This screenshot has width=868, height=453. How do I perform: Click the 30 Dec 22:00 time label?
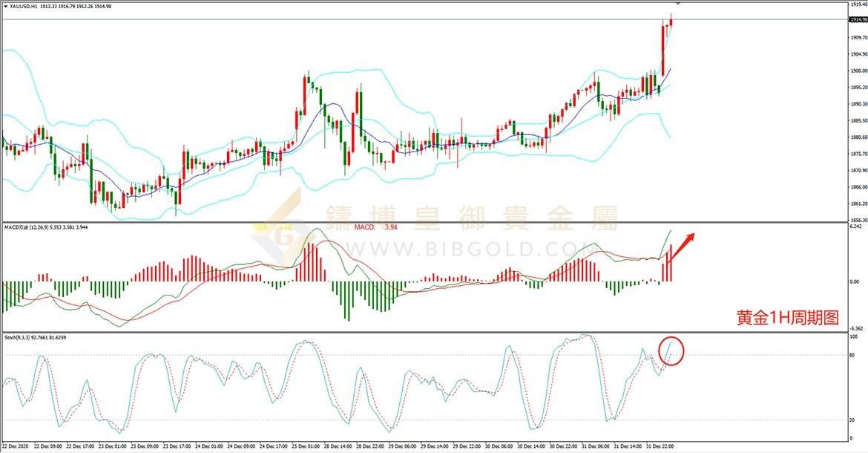coord(563,446)
